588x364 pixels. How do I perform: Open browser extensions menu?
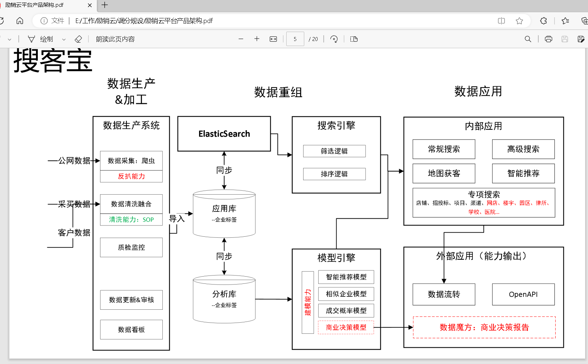coord(544,21)
